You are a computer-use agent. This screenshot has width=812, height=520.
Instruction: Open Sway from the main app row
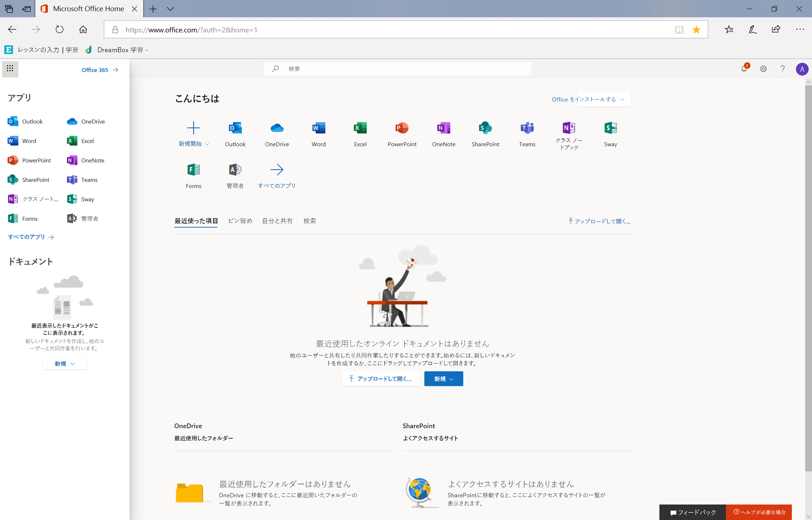(x=611, y=134)
